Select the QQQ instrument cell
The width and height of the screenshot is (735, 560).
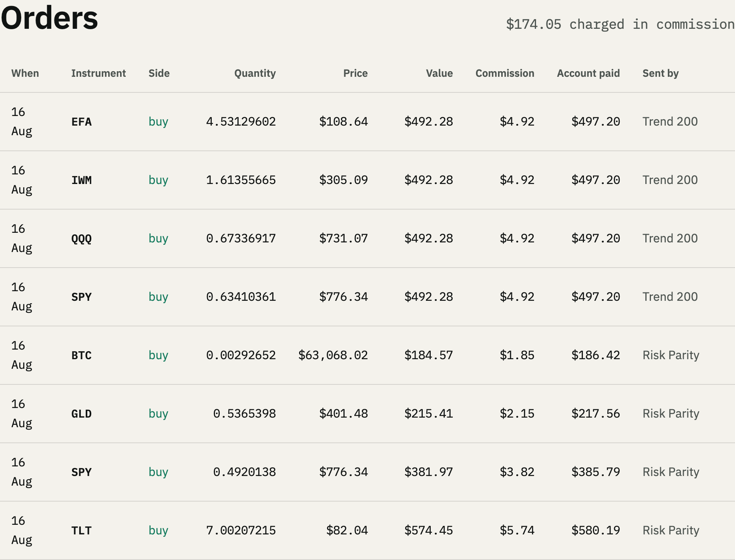pos(82,238)
